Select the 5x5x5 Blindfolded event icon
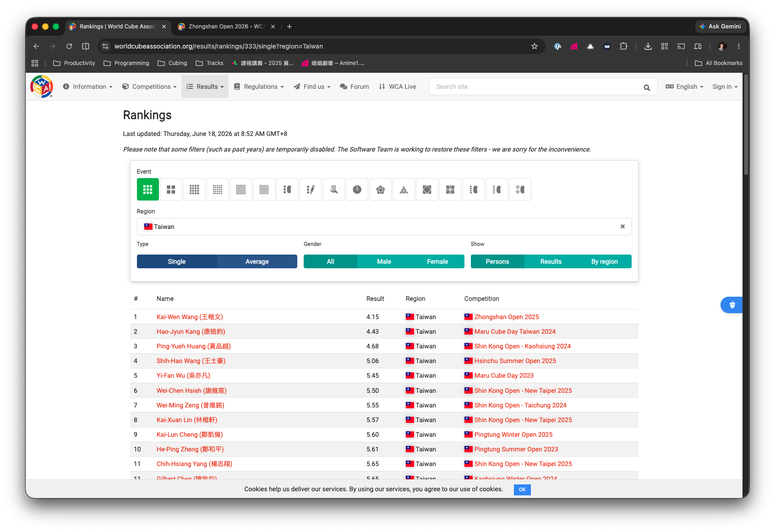The image size is (775, 532). (x=497, y=190)
